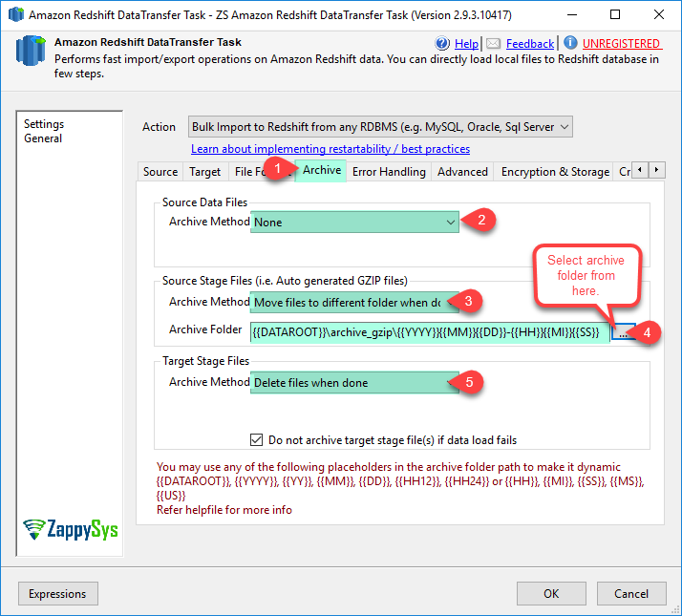Switch to the Source tab

[160, 171]
